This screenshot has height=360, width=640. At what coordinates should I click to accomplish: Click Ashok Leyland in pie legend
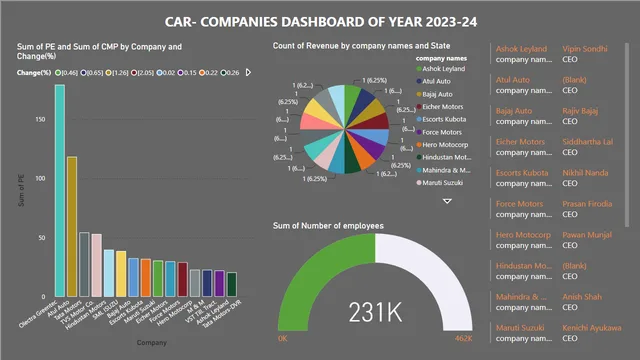(x=440, y=69)
